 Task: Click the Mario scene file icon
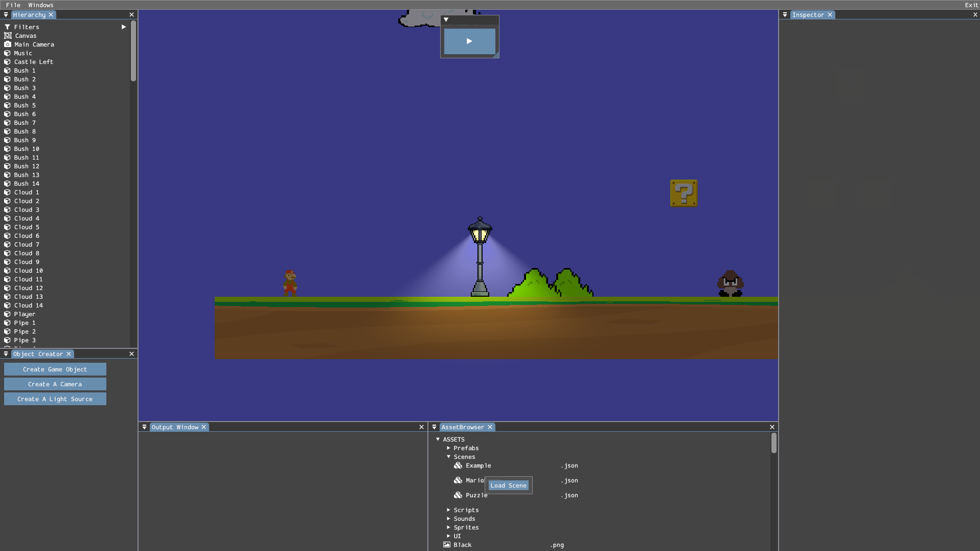(458, 480)
